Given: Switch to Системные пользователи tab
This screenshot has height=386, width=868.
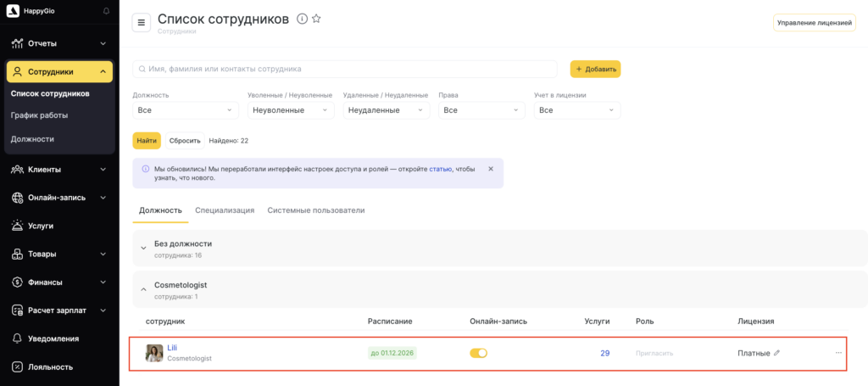Looking at the screenshot, I should (x=315, y=210).
